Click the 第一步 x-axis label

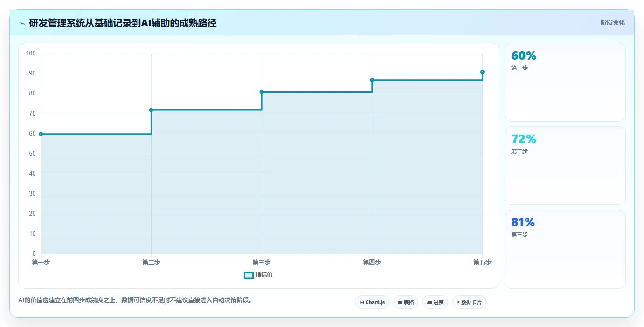click(41, 262)
